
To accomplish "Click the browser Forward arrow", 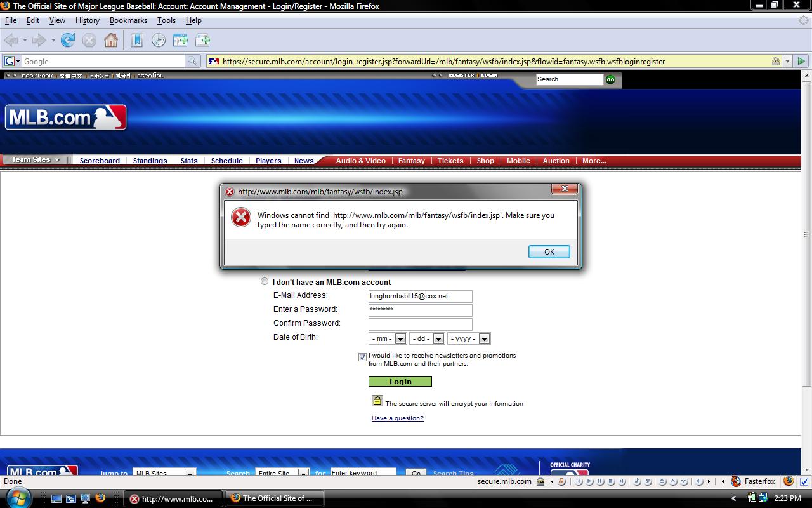I will 39,41.
